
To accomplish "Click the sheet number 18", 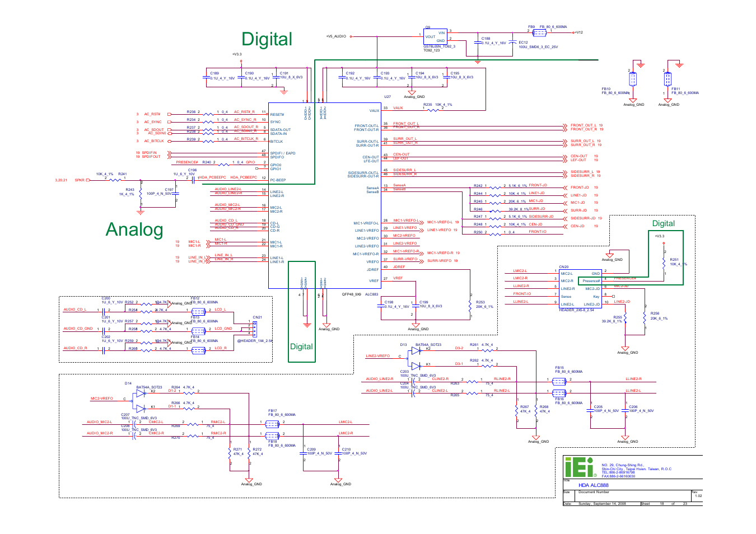I will 661,504.
